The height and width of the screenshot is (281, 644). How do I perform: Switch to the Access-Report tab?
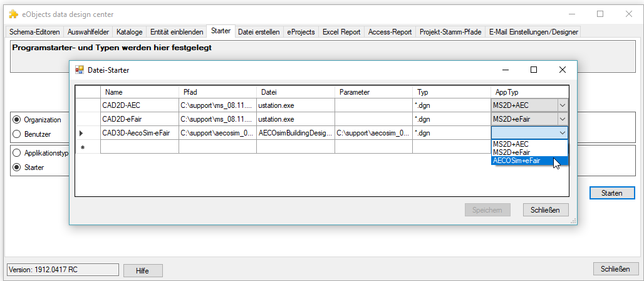point(390,32)
